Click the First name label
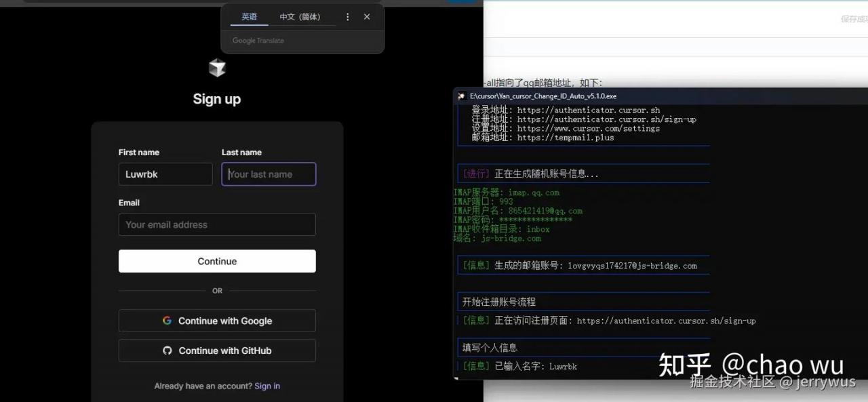 139,153
